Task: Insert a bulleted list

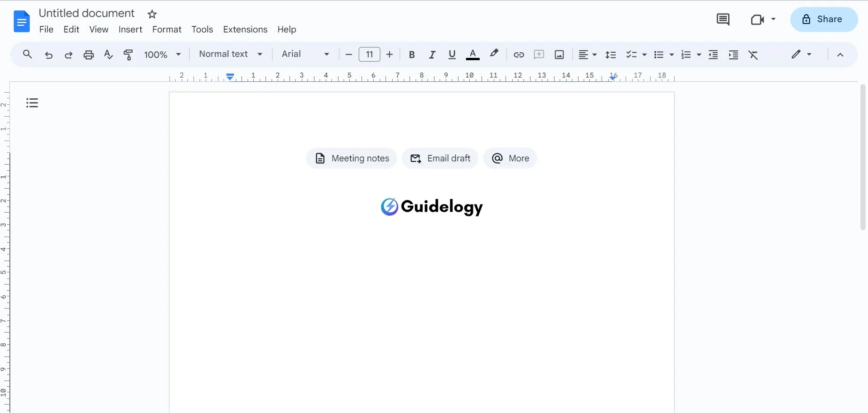Action: click(659, 55)
